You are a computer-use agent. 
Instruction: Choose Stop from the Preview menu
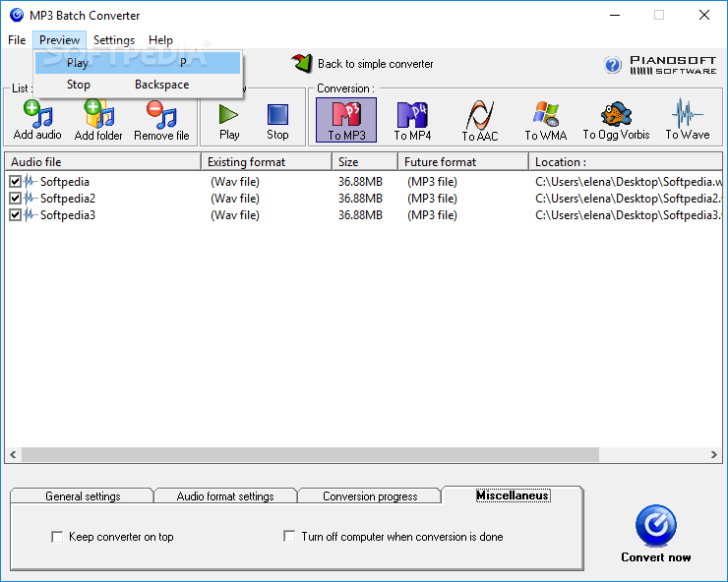pyautogui.click(x=138, y=85)
